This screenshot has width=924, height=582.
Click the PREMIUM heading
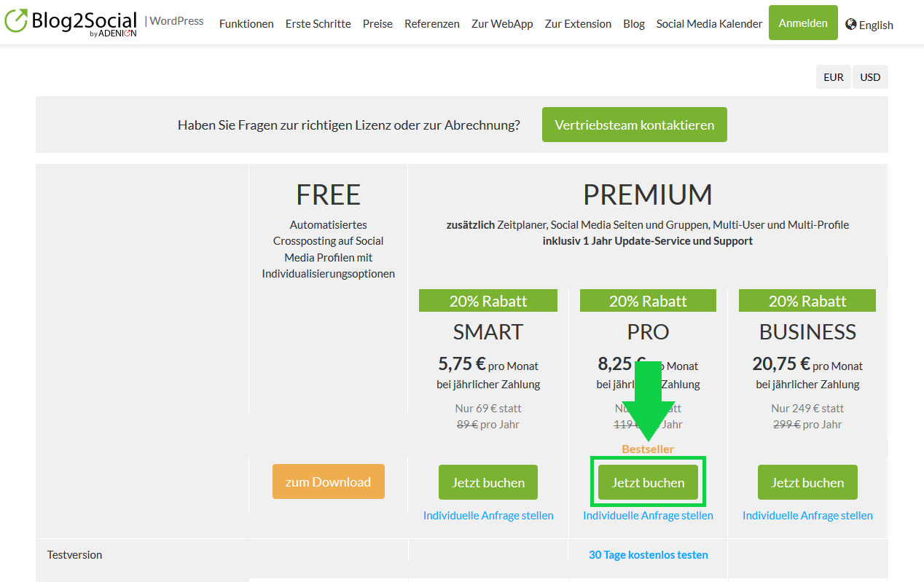point(648,194)
